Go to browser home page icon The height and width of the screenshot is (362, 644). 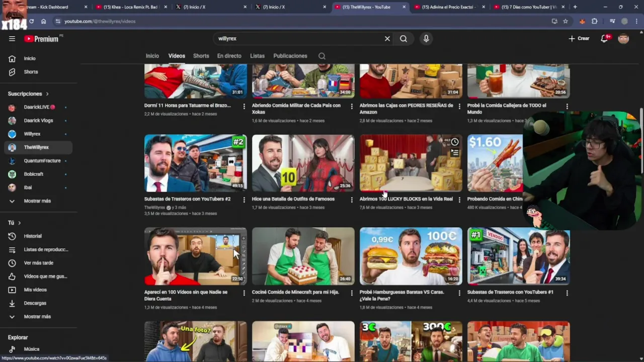pos(43,21)
